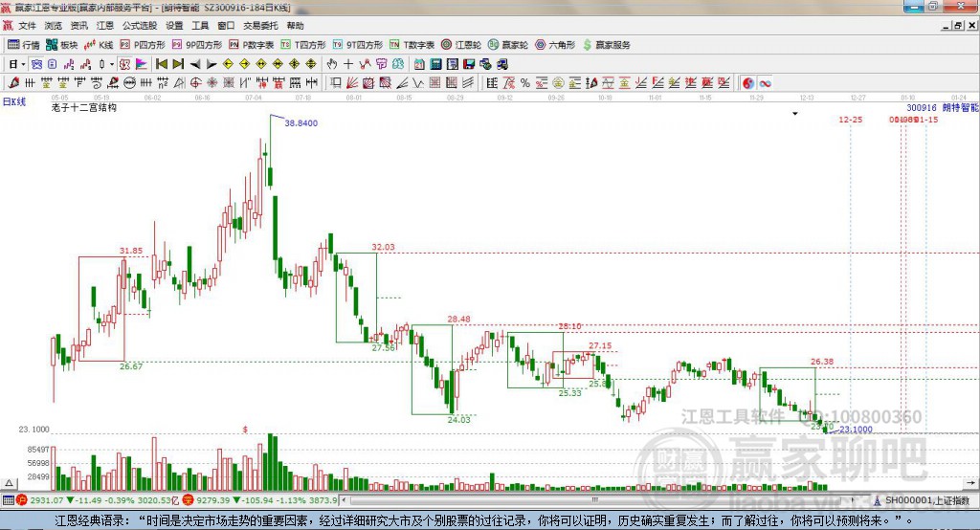The height and width of the screenshot is (530, 980).
Task: Launch the 江恩轮 Gann wheel
Action: [x=461, y=45]
